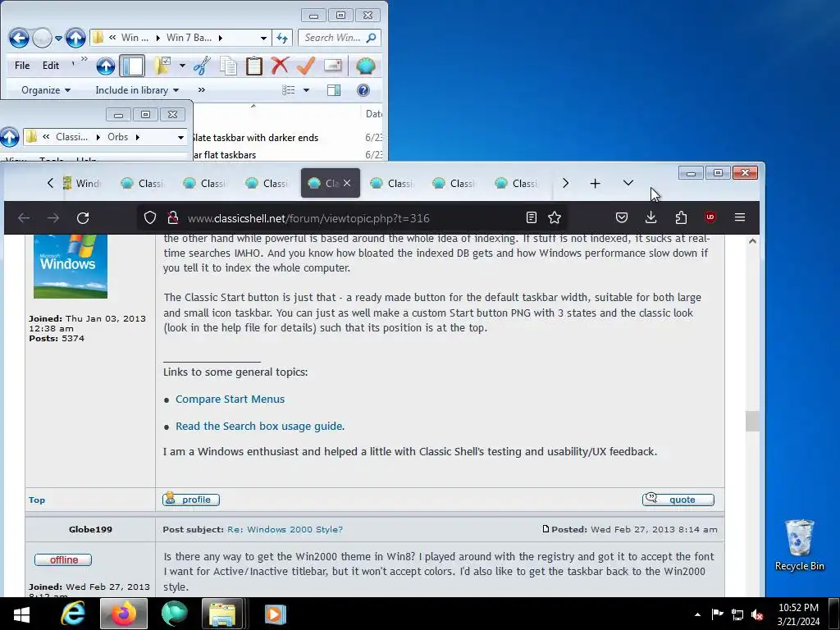Screen dimensions: 840x630
Task: Open the Compare Start Menus link
Action: tap(230, 399)
